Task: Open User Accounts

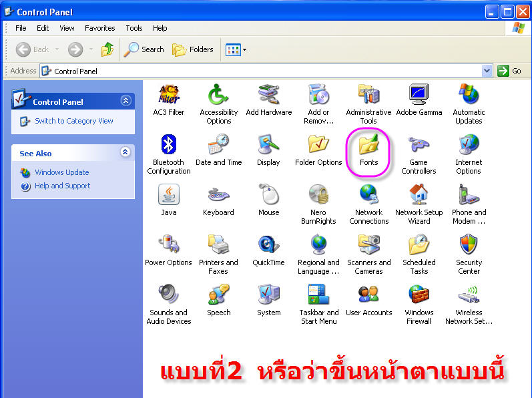Action: 369,301
